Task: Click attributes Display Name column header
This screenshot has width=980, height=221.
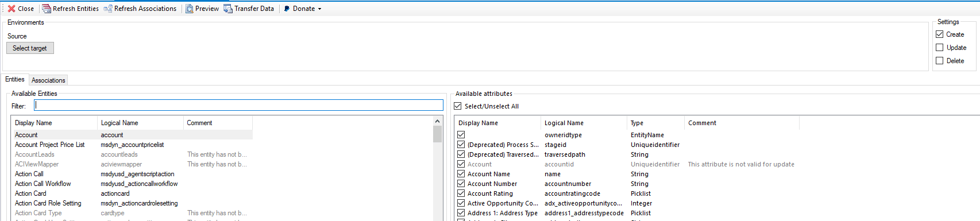Action: coord(497,123)
